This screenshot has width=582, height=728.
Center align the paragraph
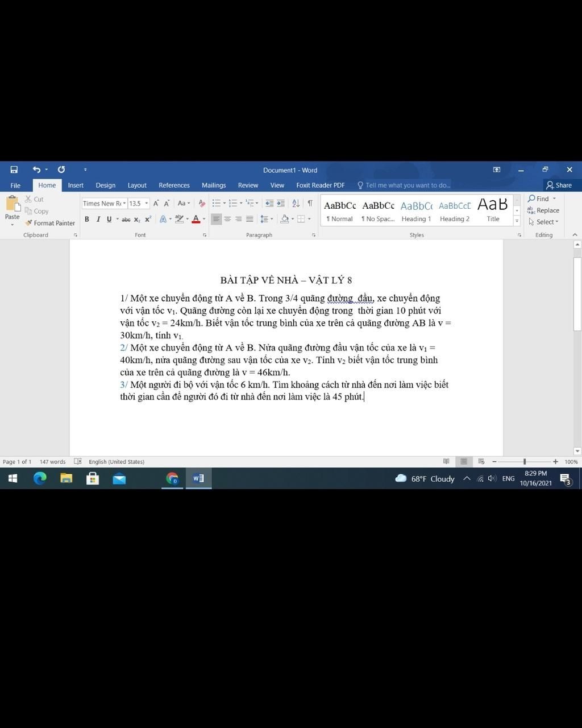pyautogui.click(x=227, y=219)
